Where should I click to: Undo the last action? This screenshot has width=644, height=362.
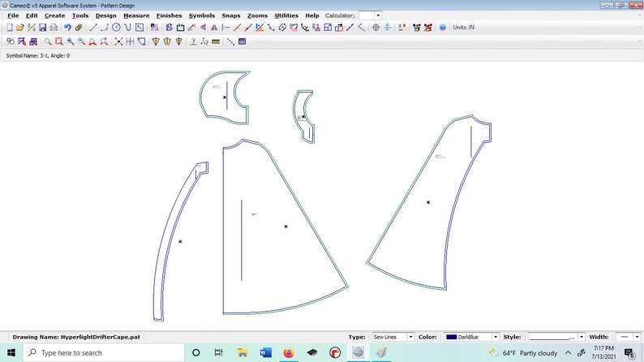[x=68, y=28]
